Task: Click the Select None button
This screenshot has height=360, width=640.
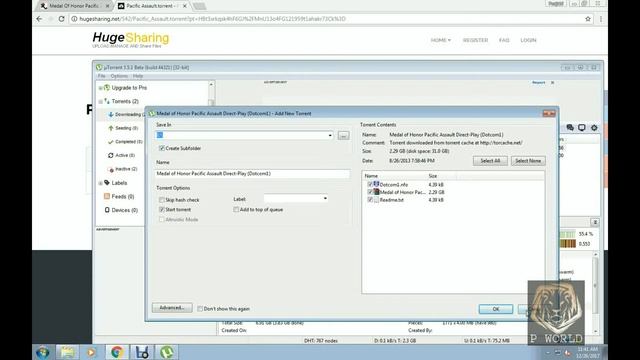Action: [528, 161]
